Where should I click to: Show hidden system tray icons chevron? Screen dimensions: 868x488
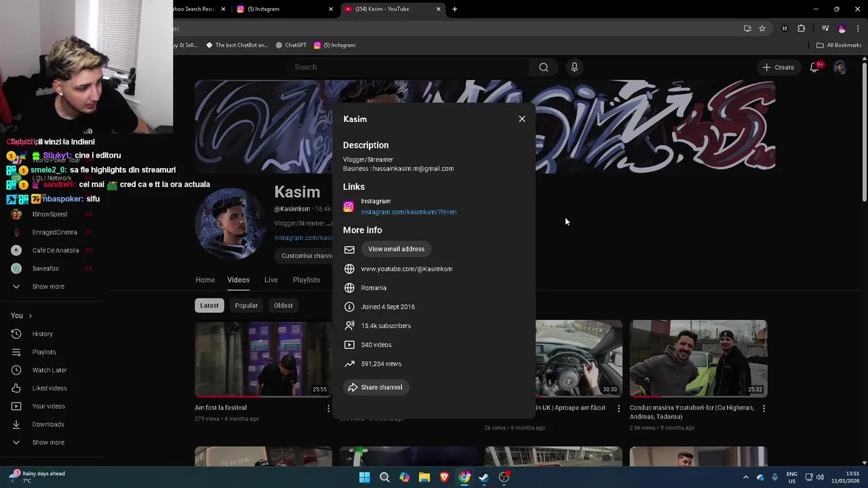745,478
